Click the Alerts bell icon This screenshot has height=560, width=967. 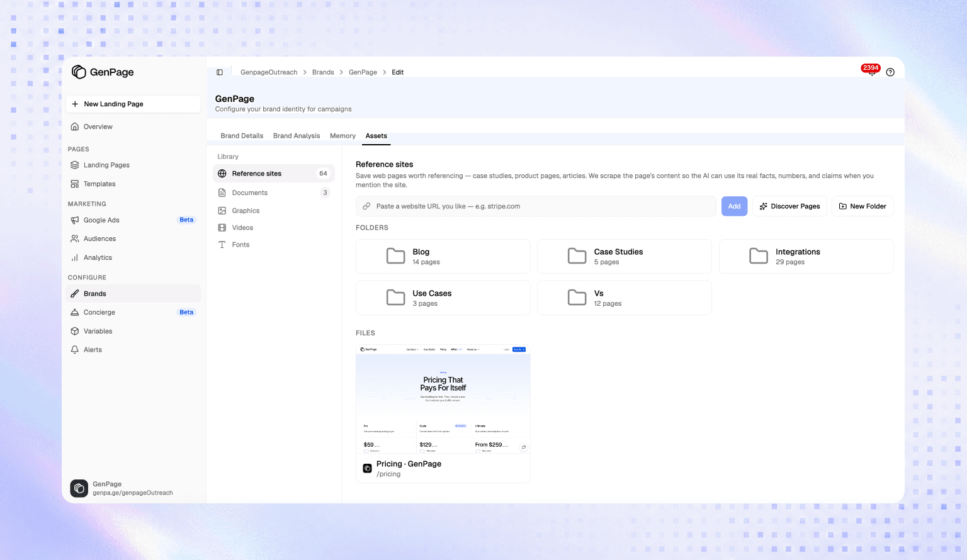[75, 350]
